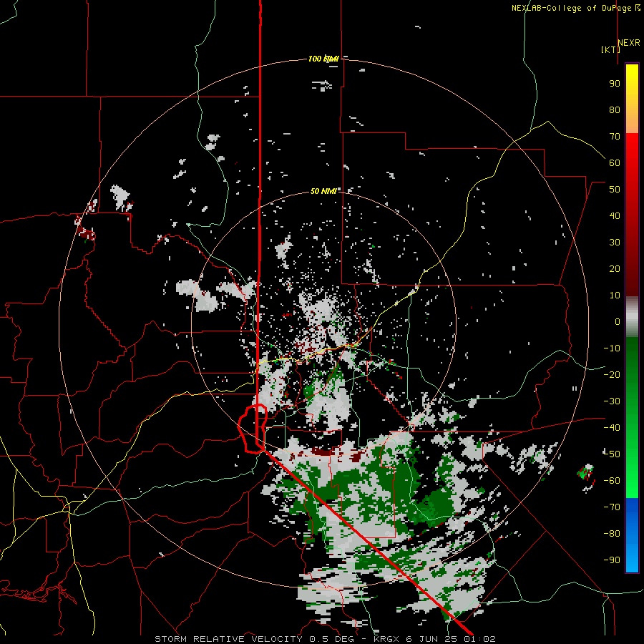Select the gray zero-velocity segment of color bar
This screenshot has height=644, width=644.
click(632, 316)
